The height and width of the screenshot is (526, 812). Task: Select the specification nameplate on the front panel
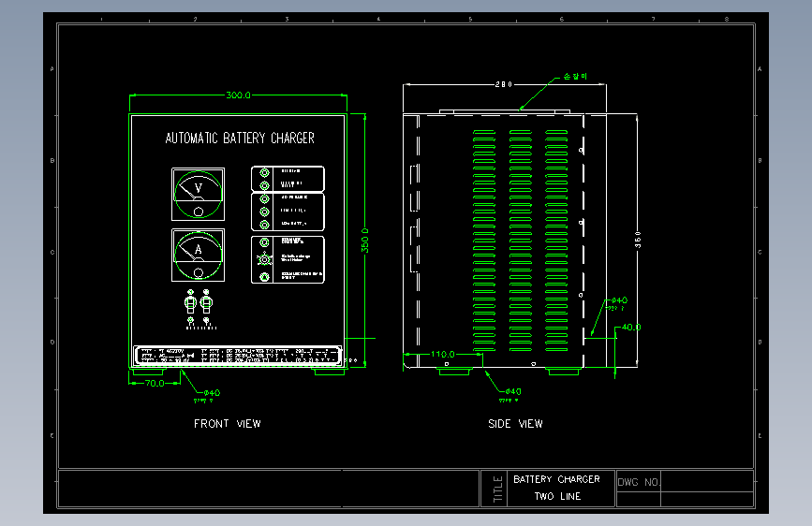tap(238, 356)
